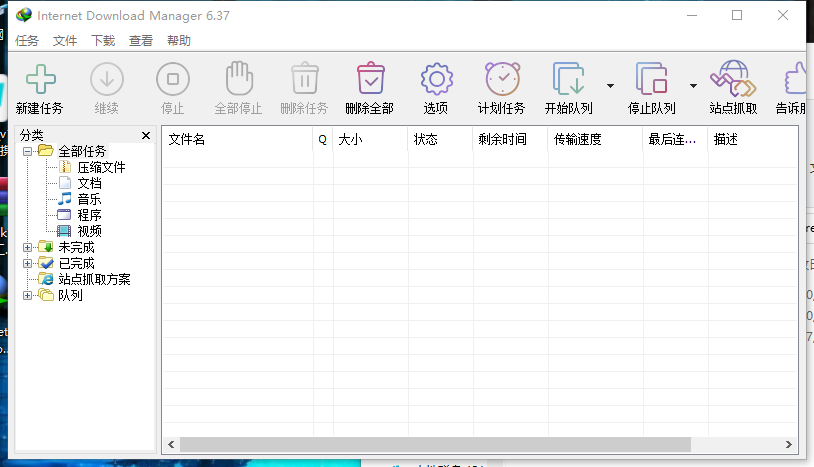The image size is (814, 467).
Task: Click the 删除任务 trash icon
Action: (305, 78)
